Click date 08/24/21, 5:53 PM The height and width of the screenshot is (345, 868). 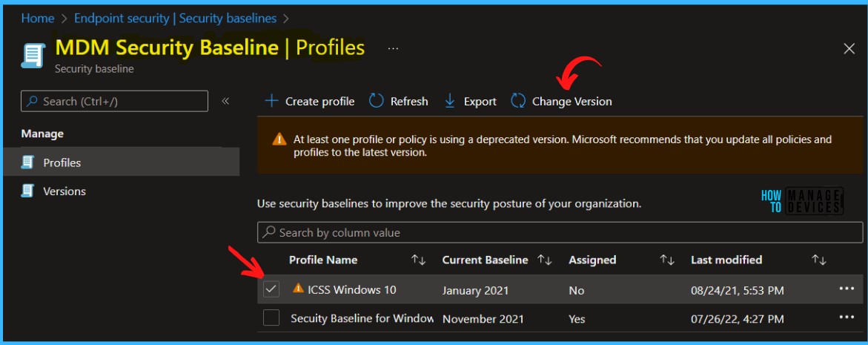tap(738, 290)
